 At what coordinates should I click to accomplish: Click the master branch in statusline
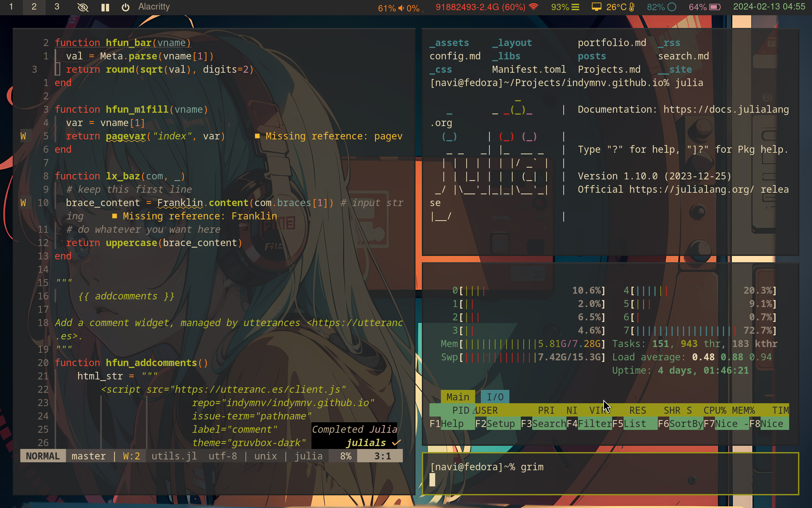tap(88, 456)
